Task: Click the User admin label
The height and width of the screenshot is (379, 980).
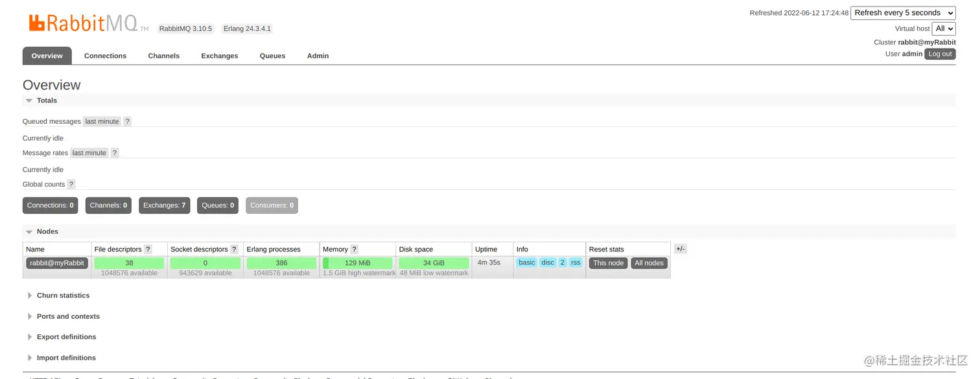Action: [x=904, y=54]
